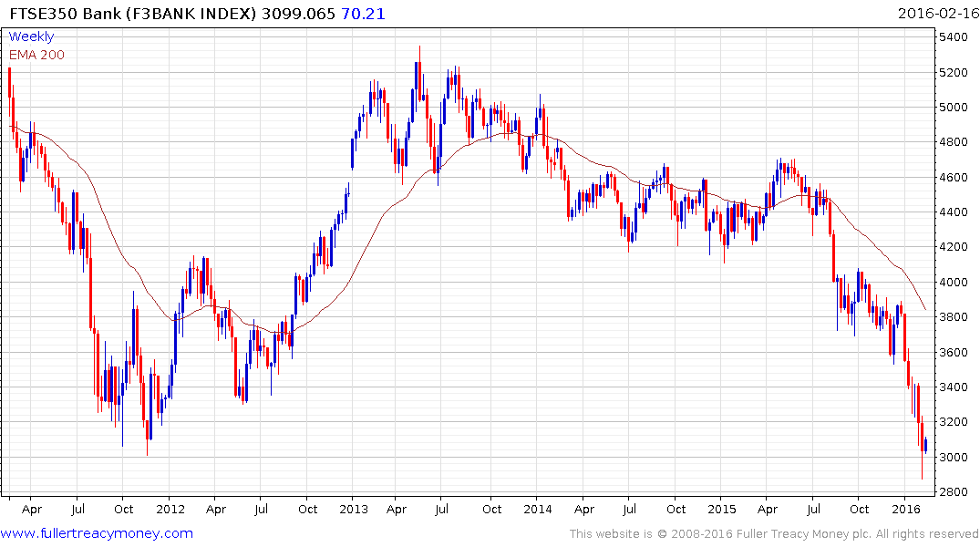Click the FTSE350 Bank chart title
The image size is (980, 547).
point(132,14)
